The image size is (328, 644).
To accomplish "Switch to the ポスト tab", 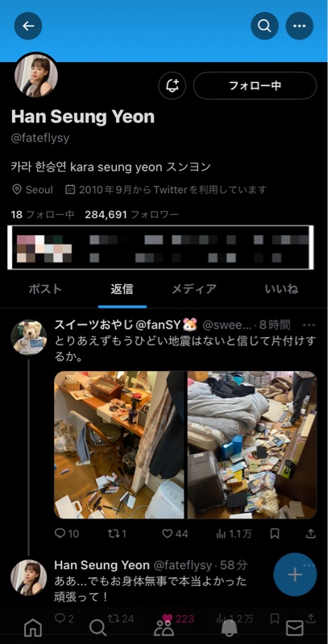I will (45, 289).
